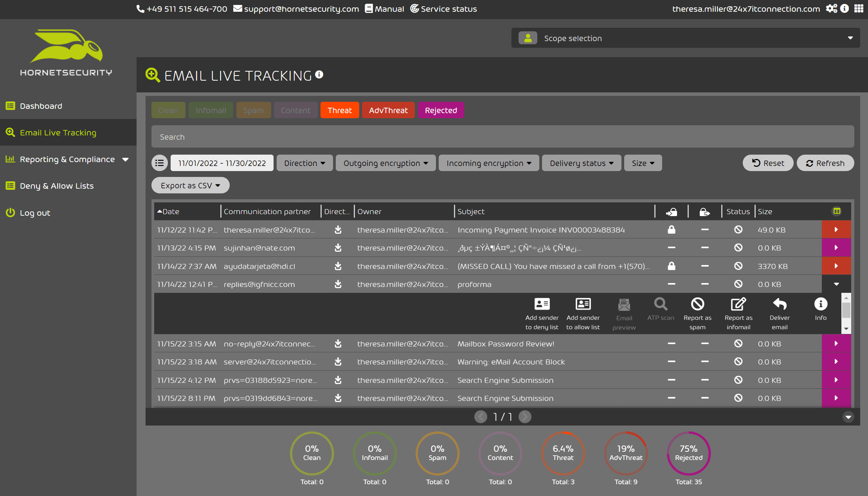Toggle the Content filter
Screen dimensions: 868x496
point(295,110)
